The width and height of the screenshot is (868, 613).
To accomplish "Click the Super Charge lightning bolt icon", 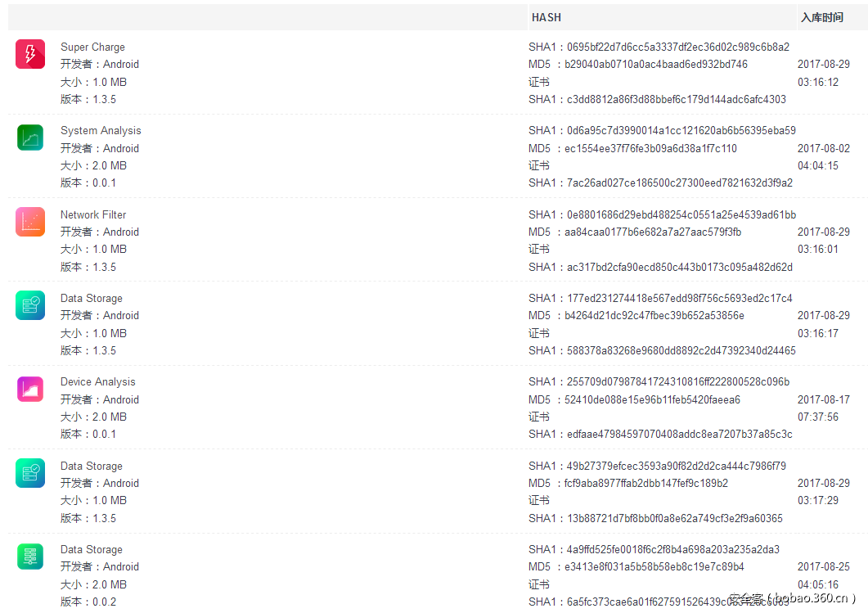I will point(30,54).
